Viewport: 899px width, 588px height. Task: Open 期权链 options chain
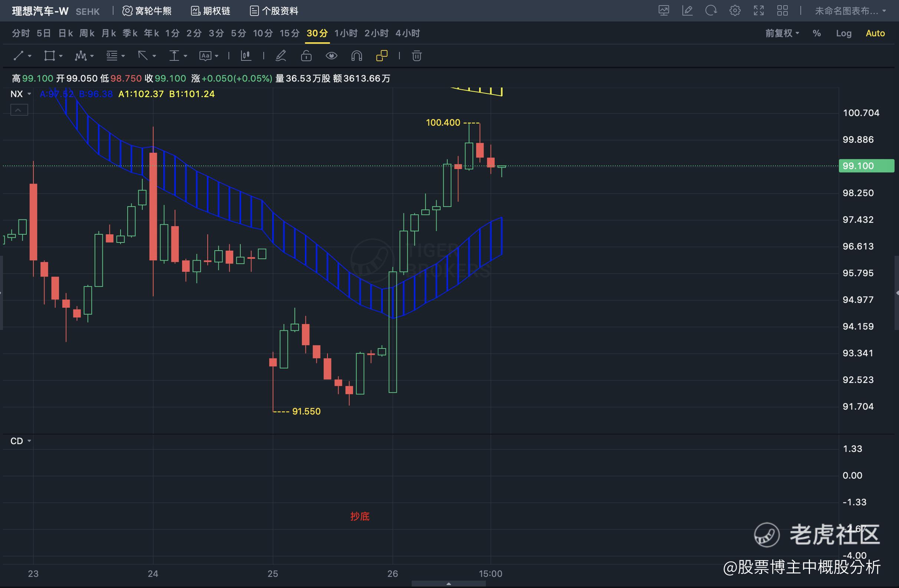[x=211, y=11]
